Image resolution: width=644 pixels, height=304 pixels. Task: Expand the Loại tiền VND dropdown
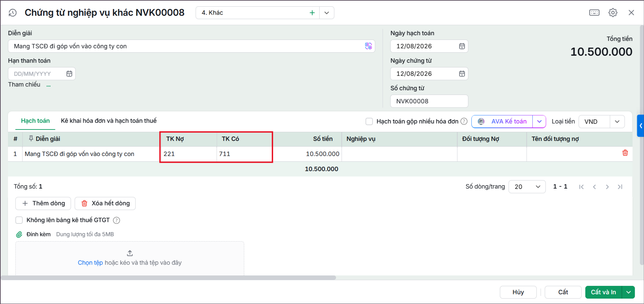(617, 121)
